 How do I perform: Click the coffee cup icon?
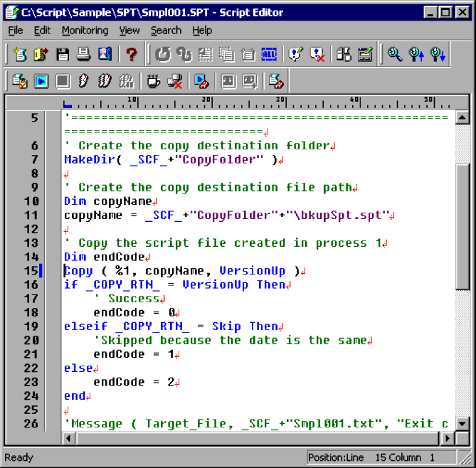tap(153, 81)
